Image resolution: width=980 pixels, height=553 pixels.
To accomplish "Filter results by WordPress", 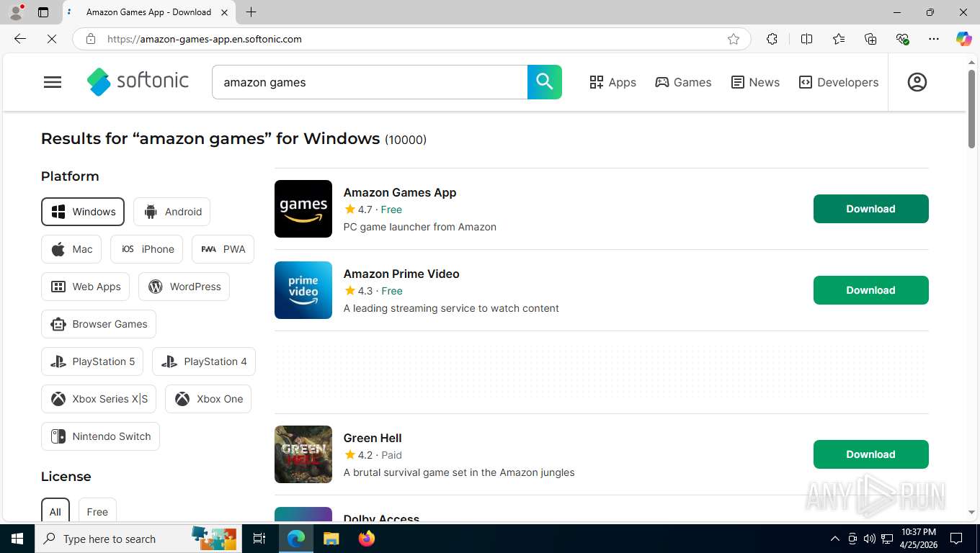I will pos(184,287).
